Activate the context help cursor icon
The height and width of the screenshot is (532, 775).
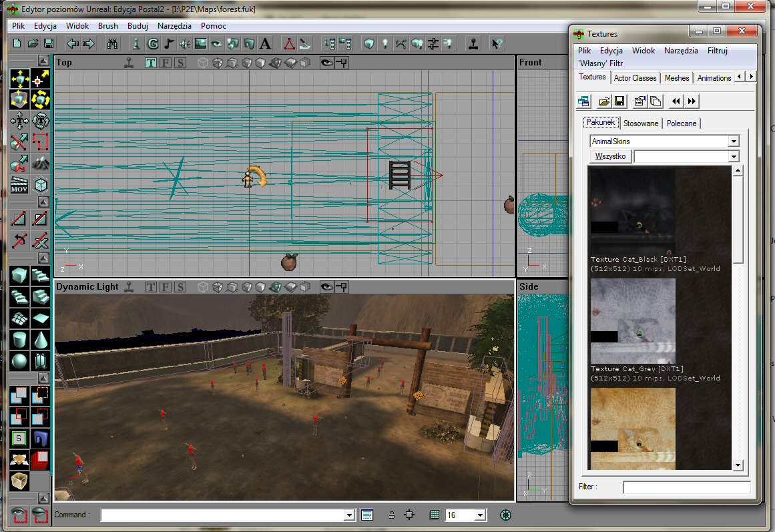(x=497, y=43)
